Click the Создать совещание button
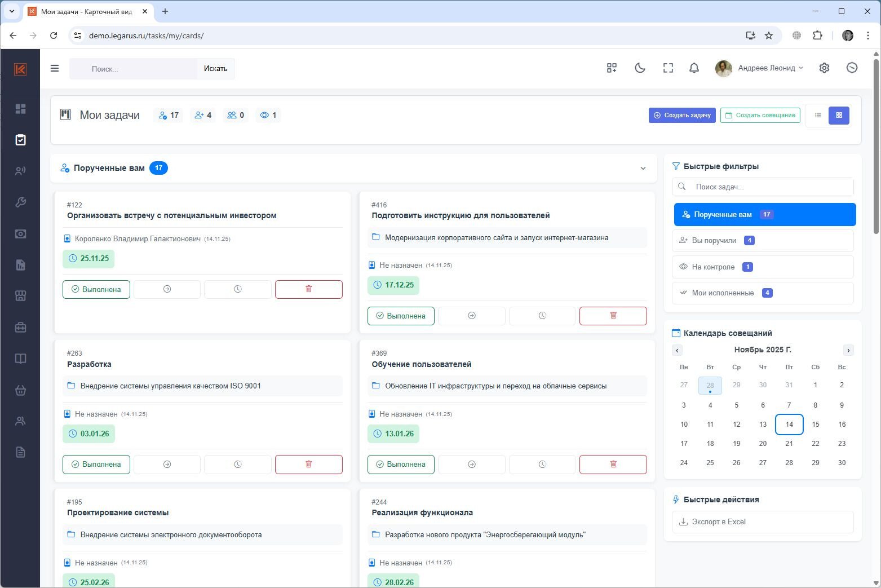This screenshot has height=588, width=881. point(760,115)
